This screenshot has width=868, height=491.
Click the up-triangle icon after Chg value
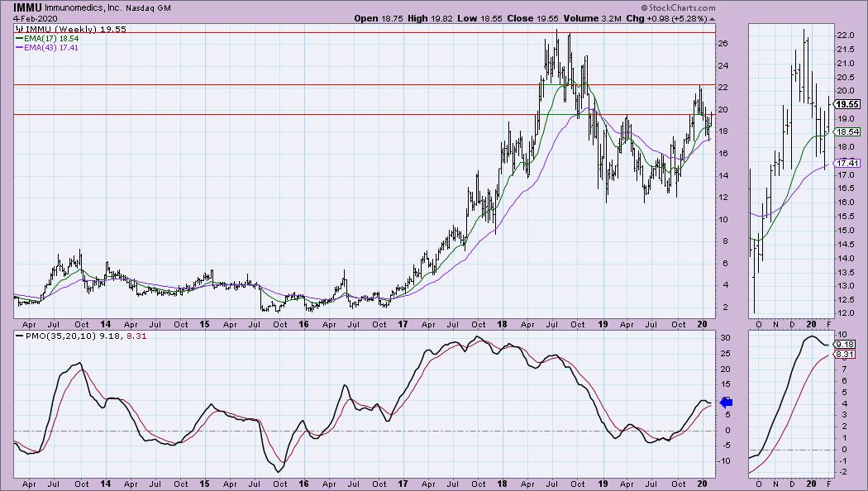712,19
